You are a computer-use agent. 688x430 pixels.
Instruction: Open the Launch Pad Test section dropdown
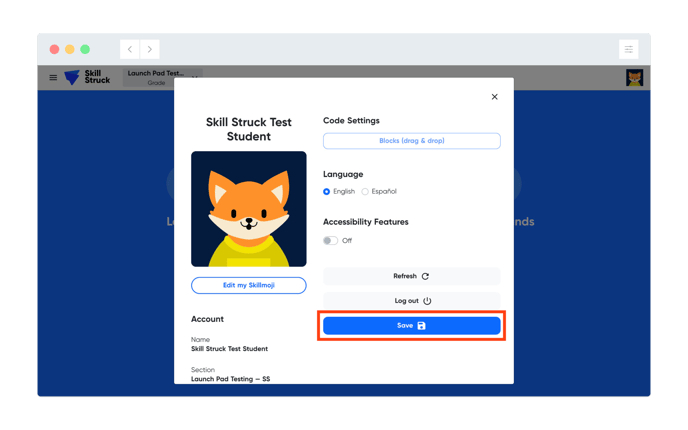[162, 77]
